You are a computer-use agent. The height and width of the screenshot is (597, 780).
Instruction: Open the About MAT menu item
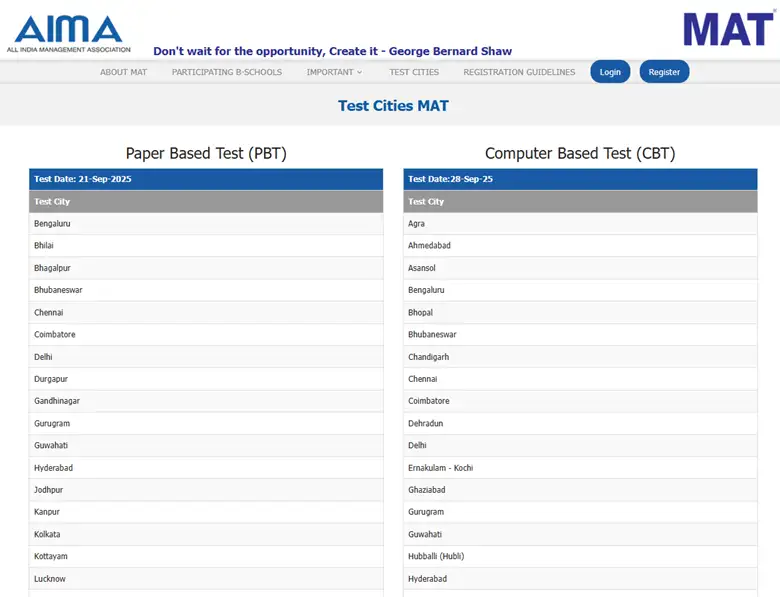[x=123, y=72]
